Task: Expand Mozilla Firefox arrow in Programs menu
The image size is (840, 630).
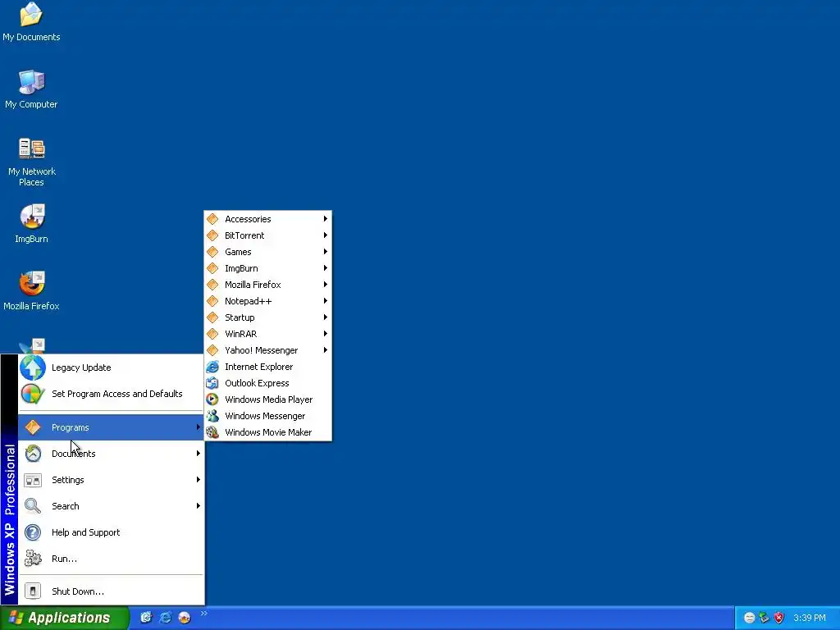Action: pyautogui.click(x=325, y=285)
